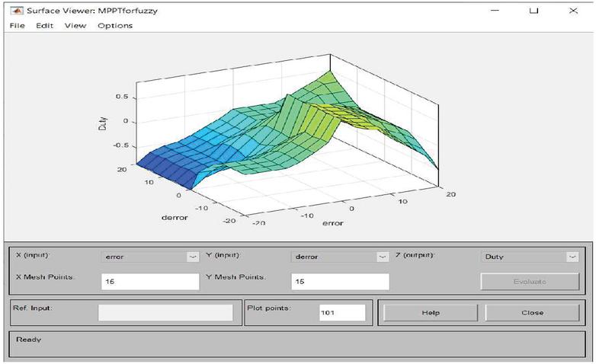Viewport: 596px width, 364px height.
Task: Expand the Z (output) Duty dropdown
Action: [530, 257]
